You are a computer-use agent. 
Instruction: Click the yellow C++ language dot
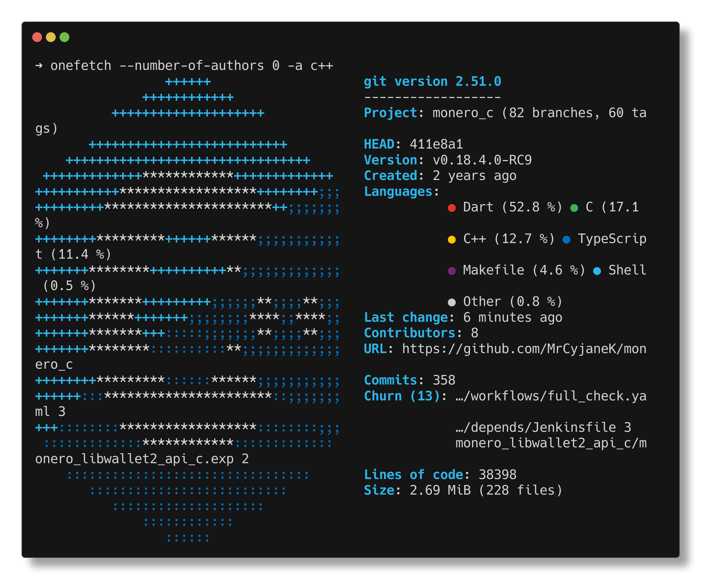pos(452,240)
